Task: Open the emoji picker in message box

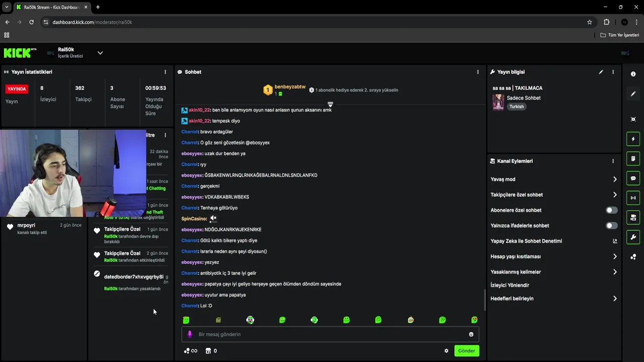Action: 471,334
